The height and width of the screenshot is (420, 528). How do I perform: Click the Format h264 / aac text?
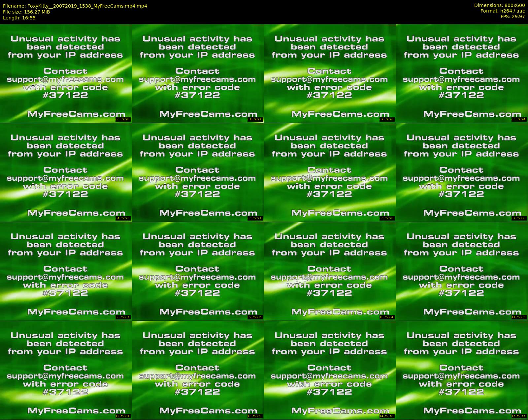point(503,11)
